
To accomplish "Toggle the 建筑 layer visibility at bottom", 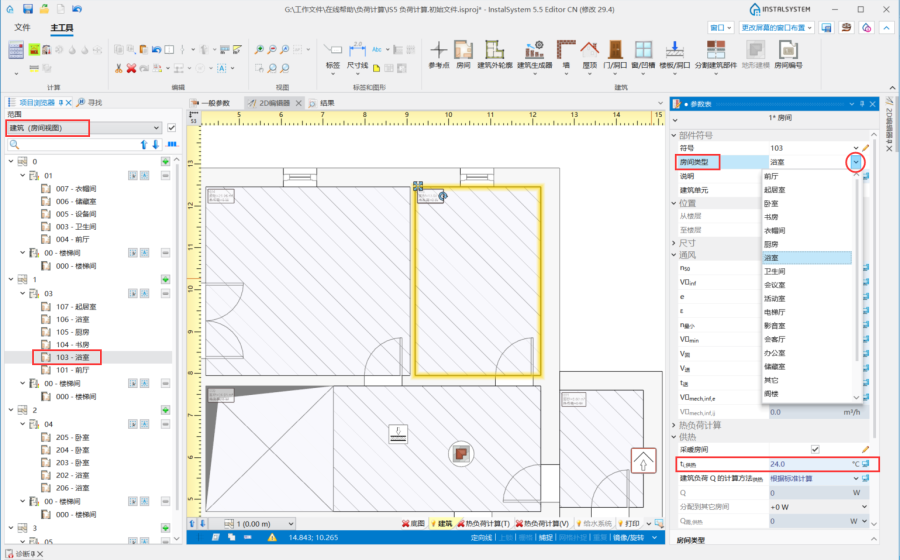I will (x=439, y=523).
